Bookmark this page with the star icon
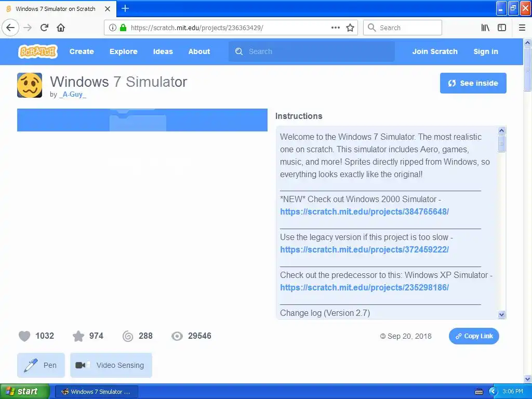 coord(350,28)
